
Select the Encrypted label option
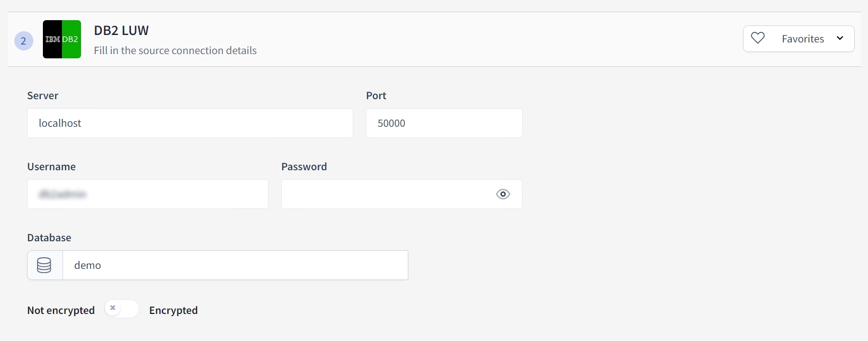point(173,310)
